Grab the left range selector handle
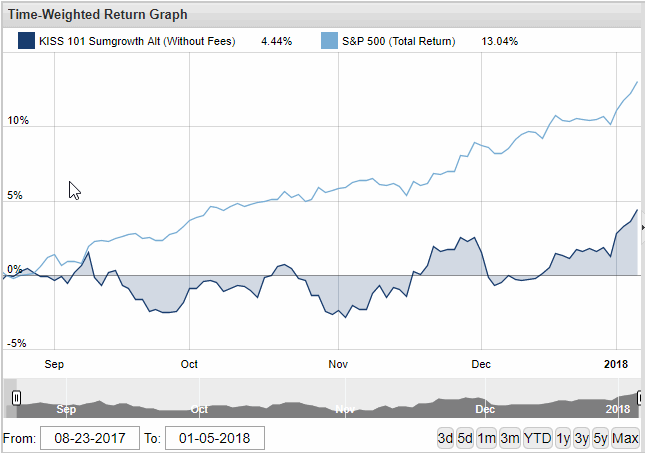Screen dimensions: 645x453 coord(16,398)
